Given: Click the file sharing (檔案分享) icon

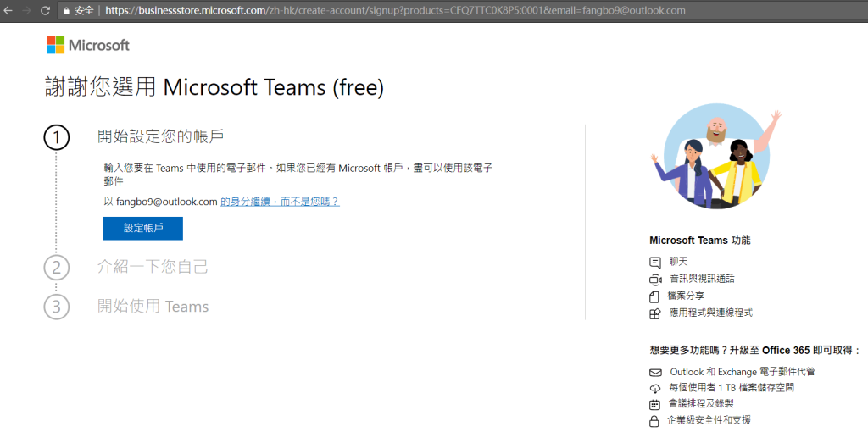Looking at the screenshot, I should (655, 296).
